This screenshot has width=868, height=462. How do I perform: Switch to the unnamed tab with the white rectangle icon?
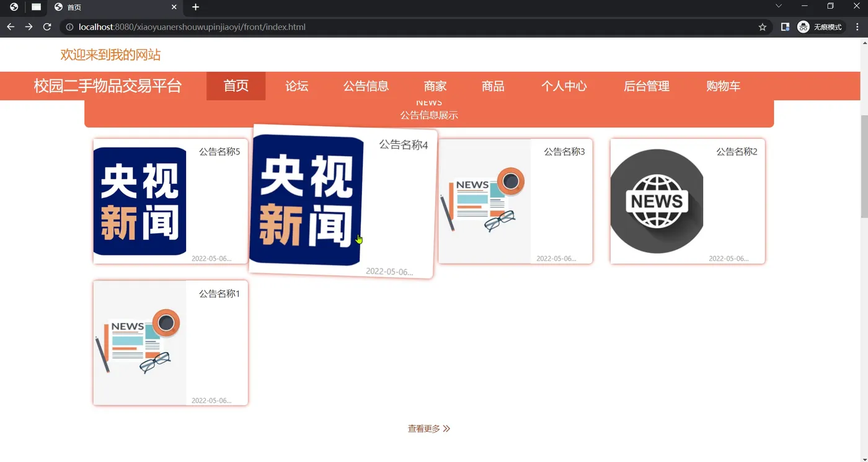(37, 7)
